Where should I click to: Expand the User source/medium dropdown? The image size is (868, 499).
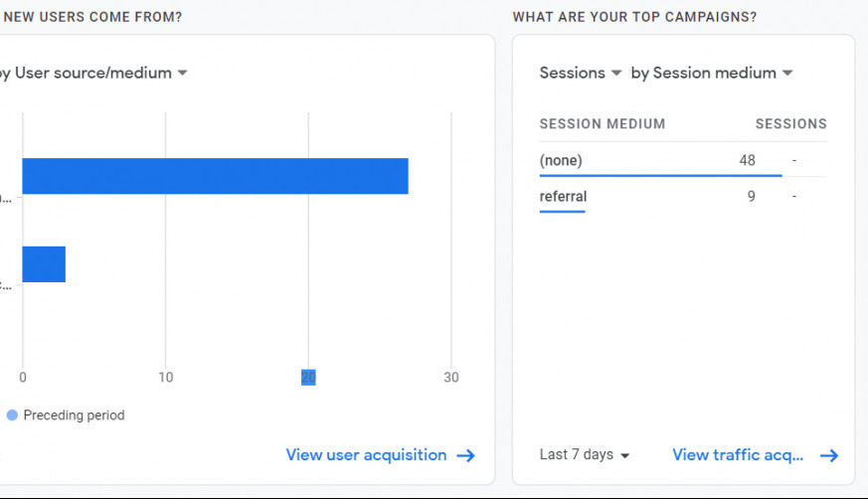pyautogui.click(x=182, y=74)
